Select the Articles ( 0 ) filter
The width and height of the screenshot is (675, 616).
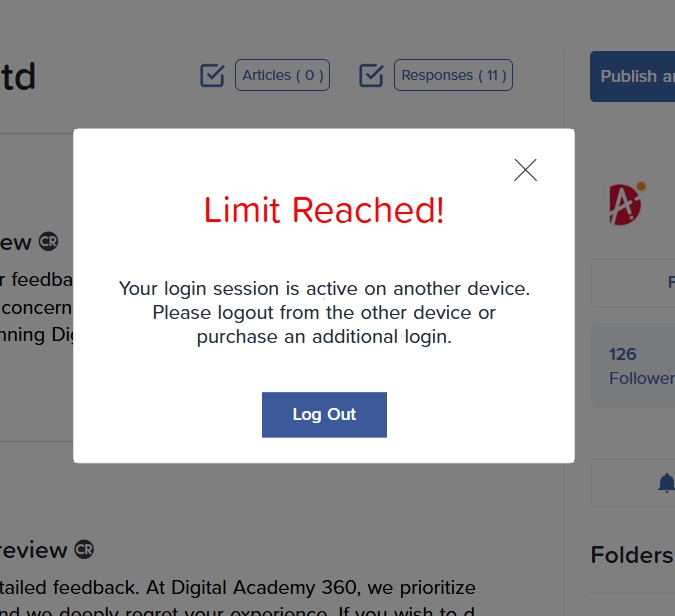[x=282, y=75]
